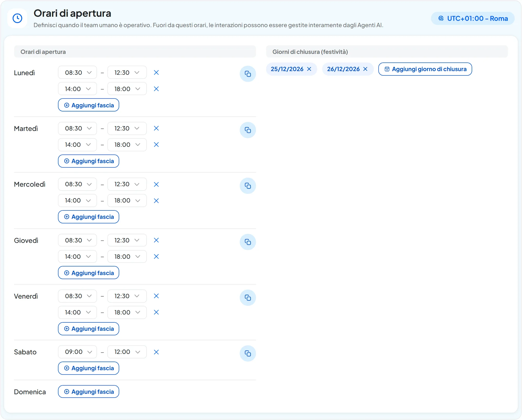Delete Lunedì 14:00–18:00 time slot

point(156,89)
